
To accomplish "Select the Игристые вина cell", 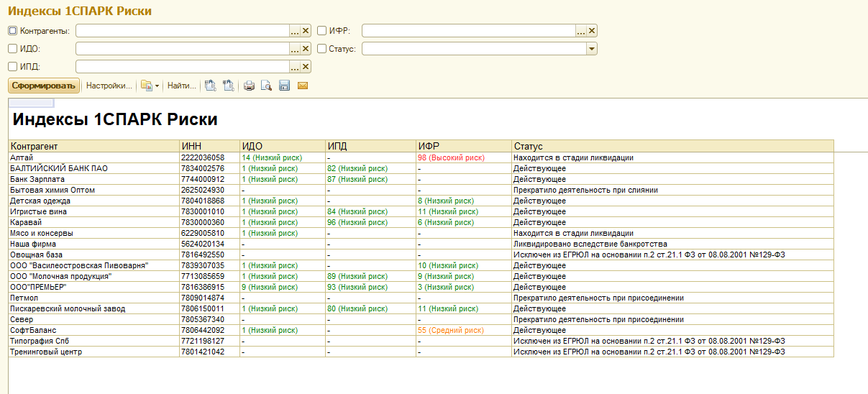I will 93,211.
